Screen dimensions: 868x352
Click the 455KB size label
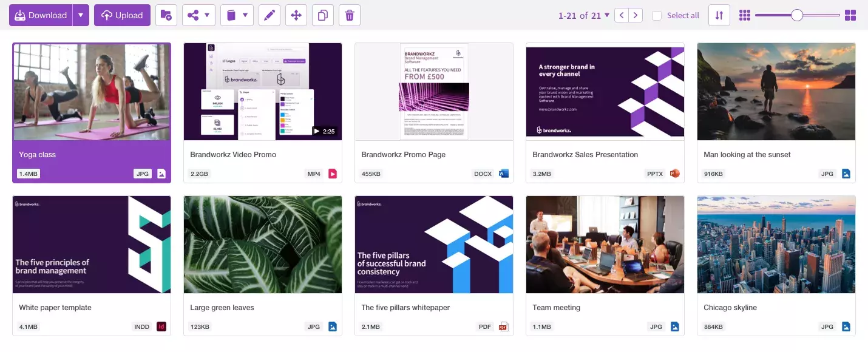(371, 174)
